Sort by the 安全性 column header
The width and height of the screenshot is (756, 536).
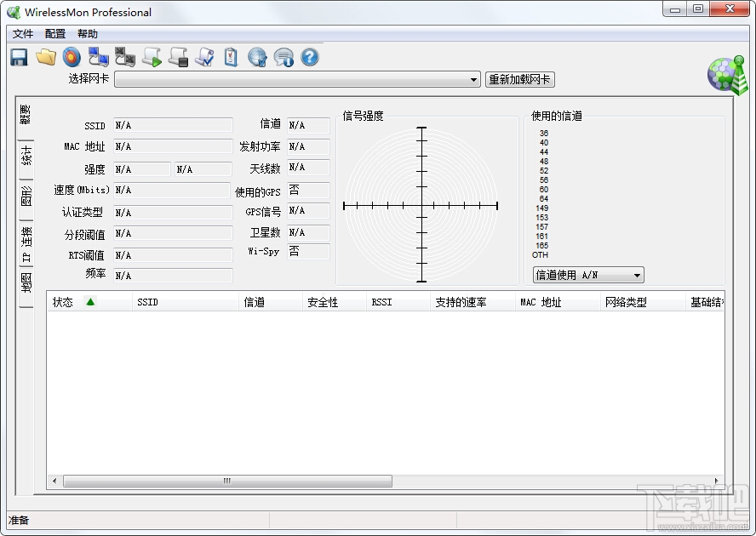coord(335,302)
